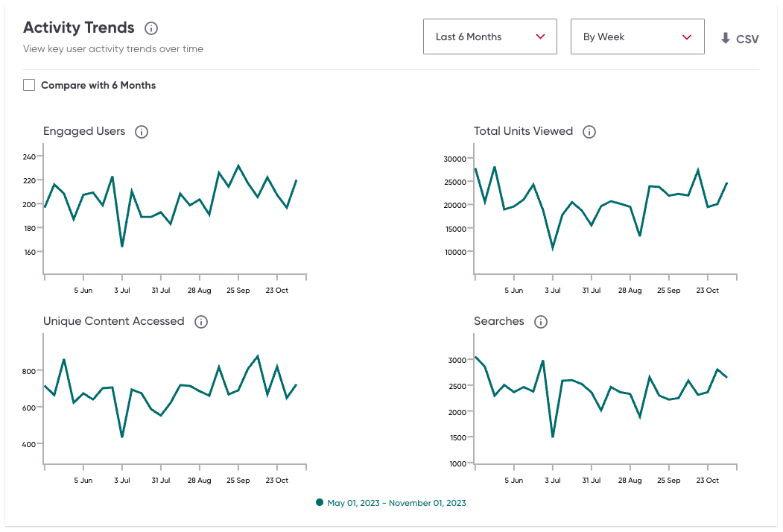Click the info icon next to Unique Content Accessed
Image resolution: width=783 pixels, height=532 pixels.
coord(201,322)
